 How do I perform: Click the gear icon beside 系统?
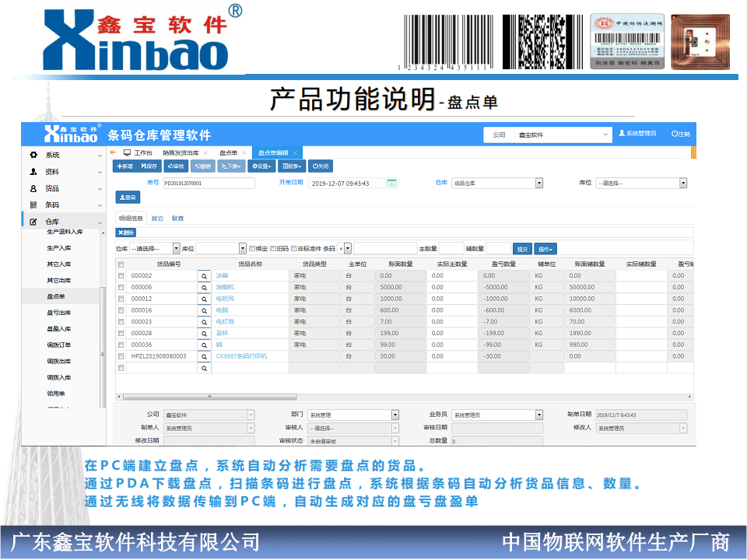pos(33,155)
